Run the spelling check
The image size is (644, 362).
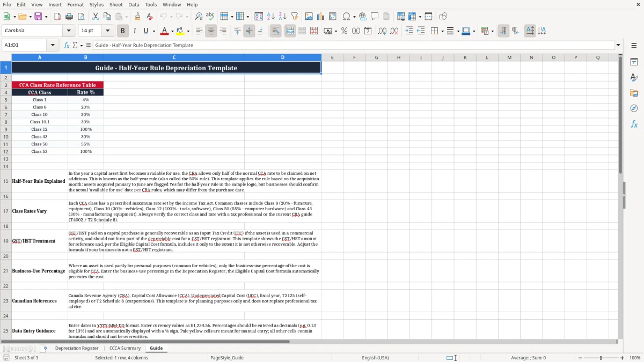click(x=210, y=17)
